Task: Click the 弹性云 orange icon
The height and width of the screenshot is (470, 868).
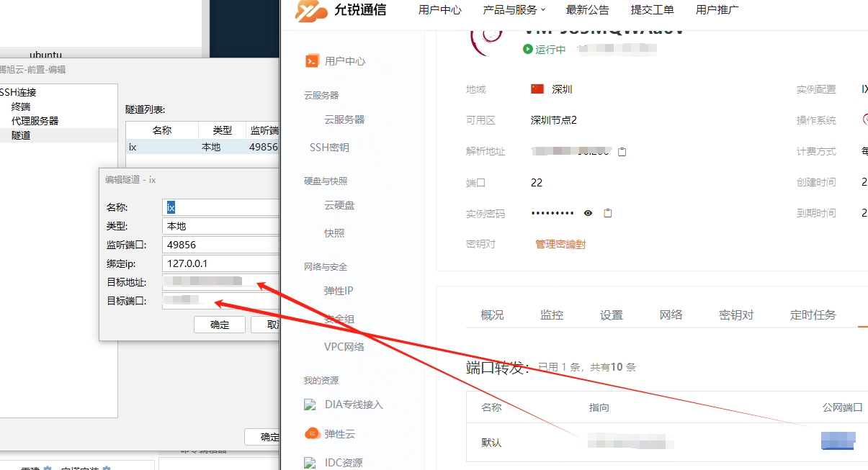Action: click(x=312, y=434)
